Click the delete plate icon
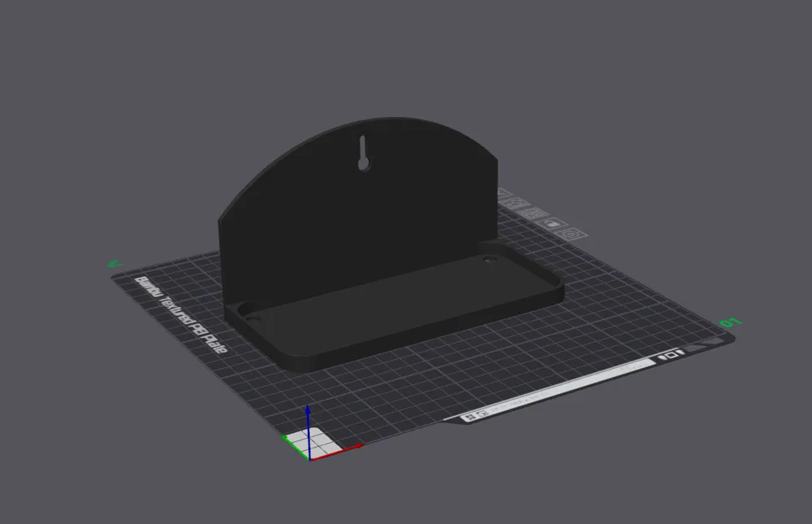The image size is (812, 524). [502, 193]
